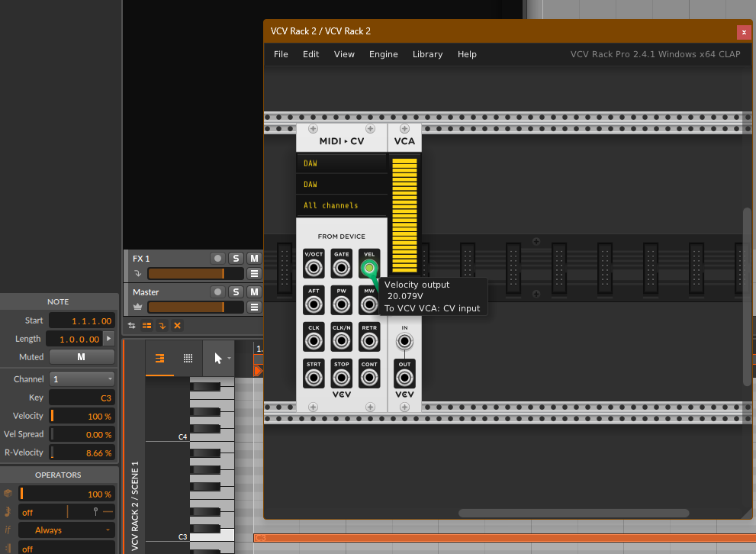
Task: Click the FX 1 routing arrow icon
Action: coord(138,273)
